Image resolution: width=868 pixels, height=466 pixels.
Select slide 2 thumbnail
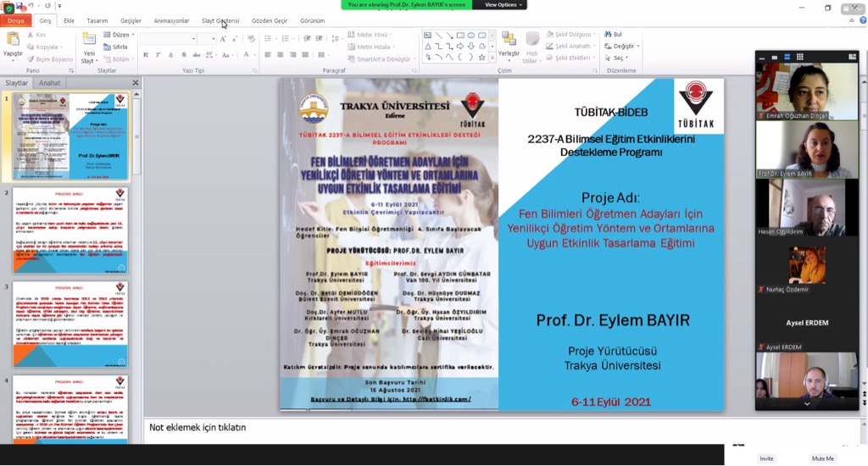click(70, 230)
